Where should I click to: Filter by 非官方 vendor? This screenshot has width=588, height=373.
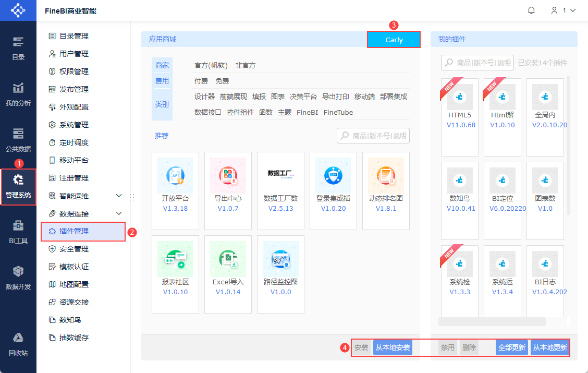(245, 65)
